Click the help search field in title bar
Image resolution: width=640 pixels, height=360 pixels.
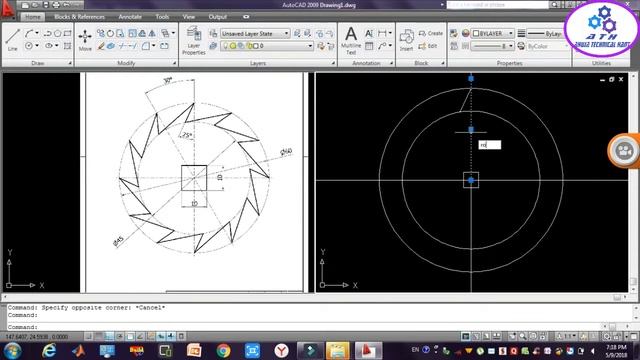[498, 4]
